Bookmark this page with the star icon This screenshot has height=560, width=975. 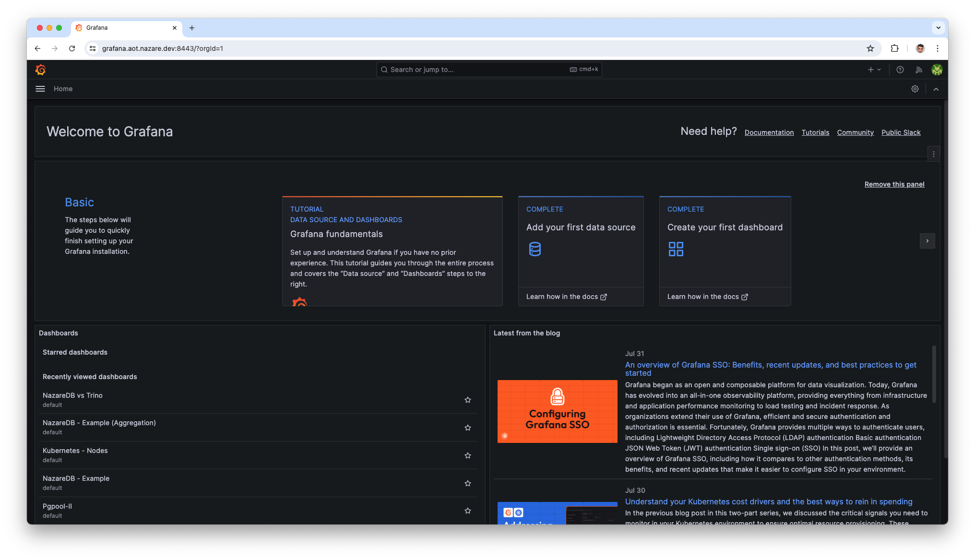click(x=870, y=48)
